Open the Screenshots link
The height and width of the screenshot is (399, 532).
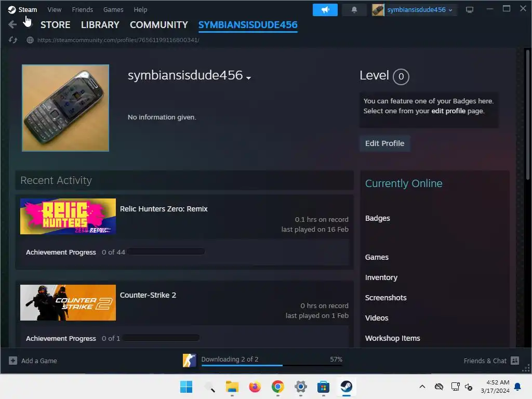386,298
